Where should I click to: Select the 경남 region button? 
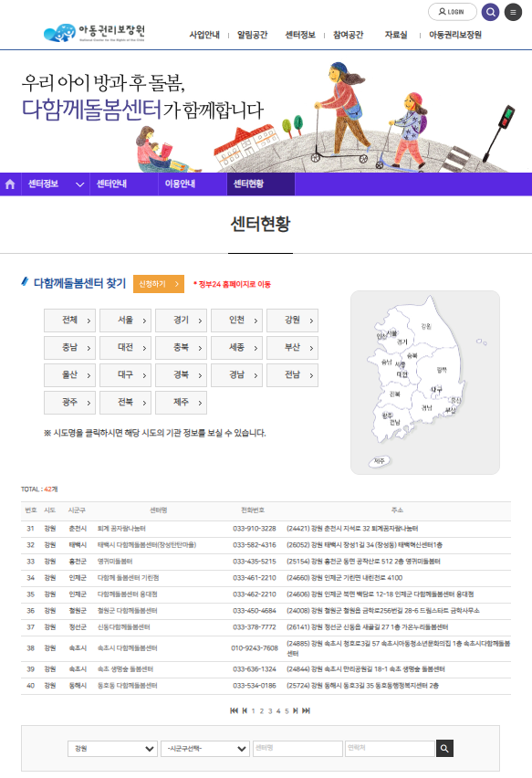click(x=236, y=375)
